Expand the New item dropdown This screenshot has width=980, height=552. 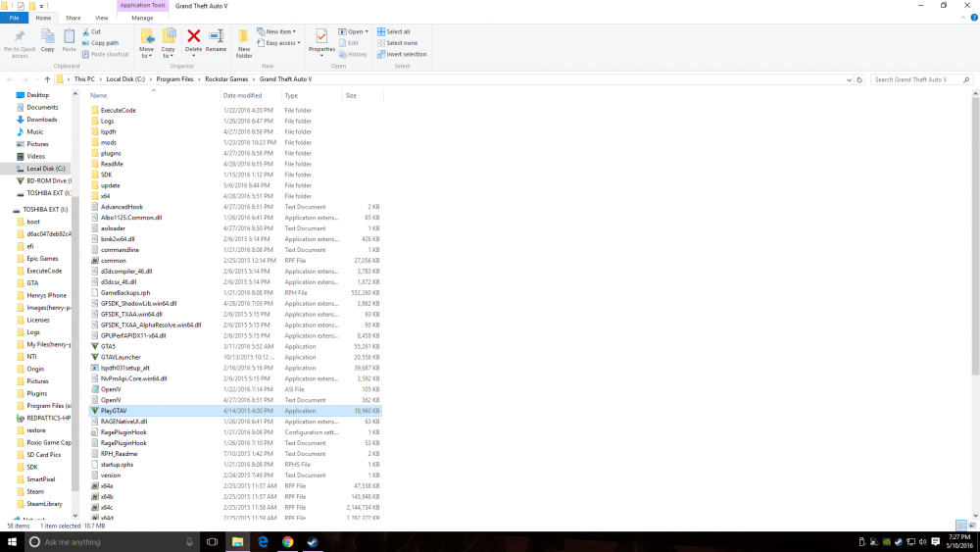[x=276, y=31]
